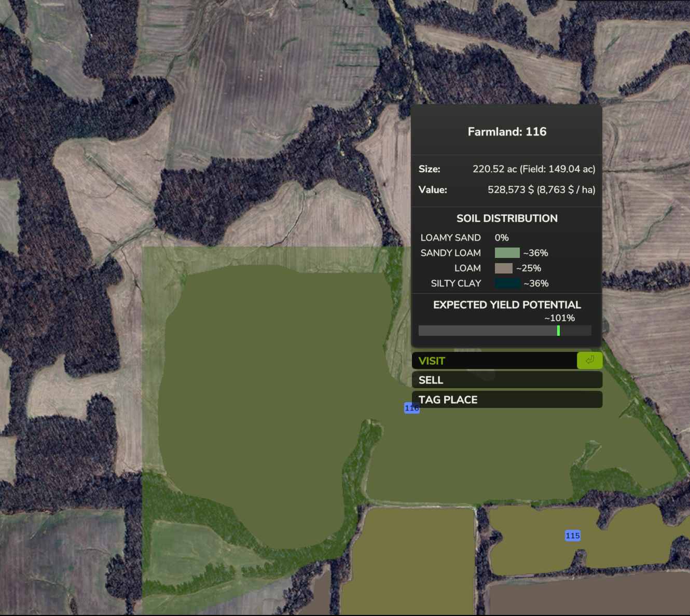Click the Loam brown color swatch
690x616 pixels.
(503, 268)
